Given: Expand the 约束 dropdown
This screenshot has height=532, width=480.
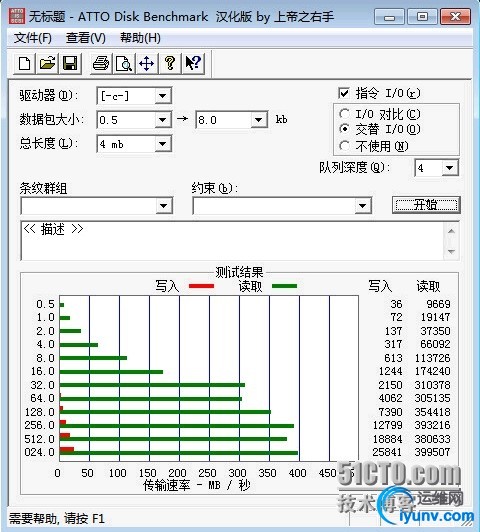Looking at the screenshot, I should point(362,206).
